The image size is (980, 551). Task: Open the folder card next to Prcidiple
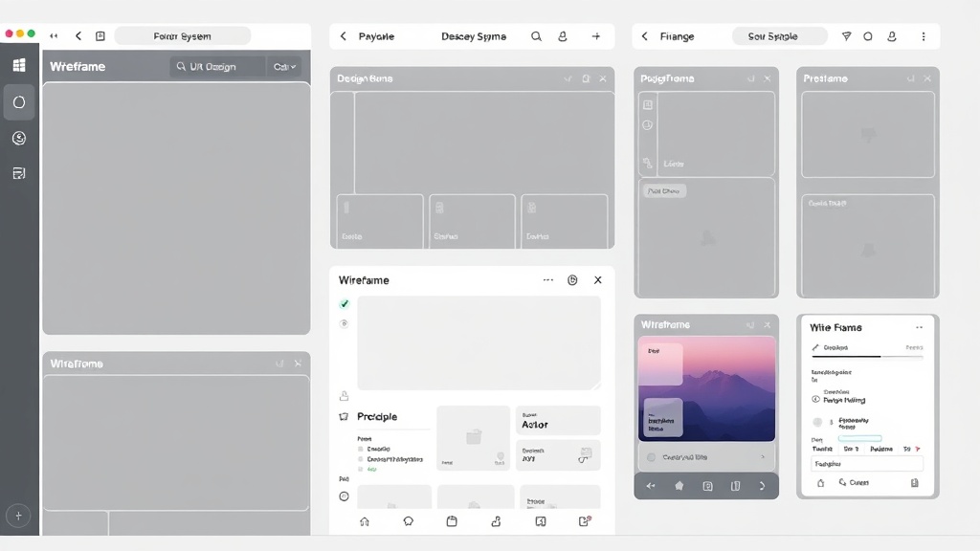[x=473, y=438]
